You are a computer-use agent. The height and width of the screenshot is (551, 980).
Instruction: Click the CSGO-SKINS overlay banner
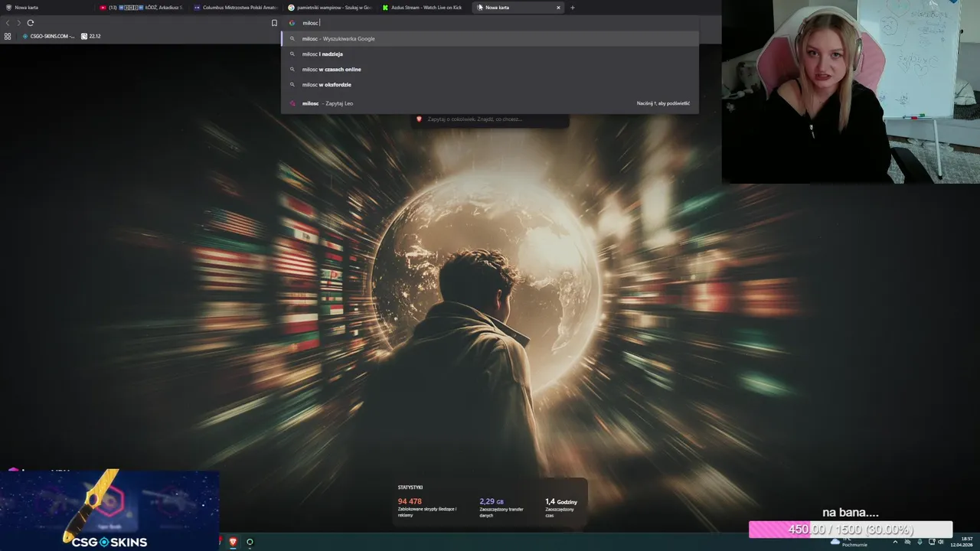pos(109,510)
